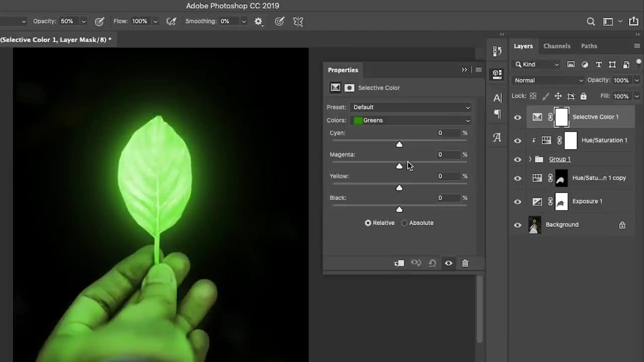The image size is (644, 362).
Task: Open the Colors Greens dropdown
Action: [x=411, y=120]
